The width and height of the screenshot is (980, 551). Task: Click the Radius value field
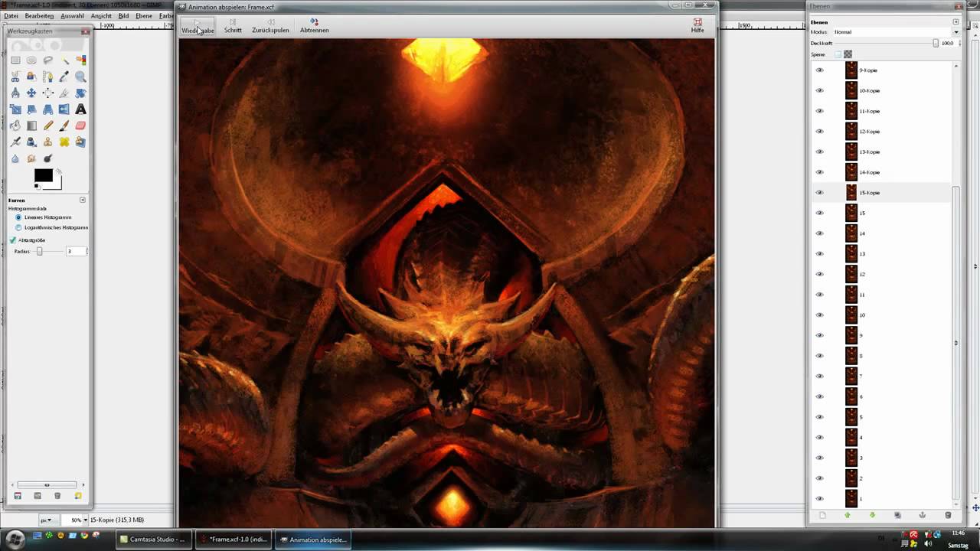tap(77, 251)
